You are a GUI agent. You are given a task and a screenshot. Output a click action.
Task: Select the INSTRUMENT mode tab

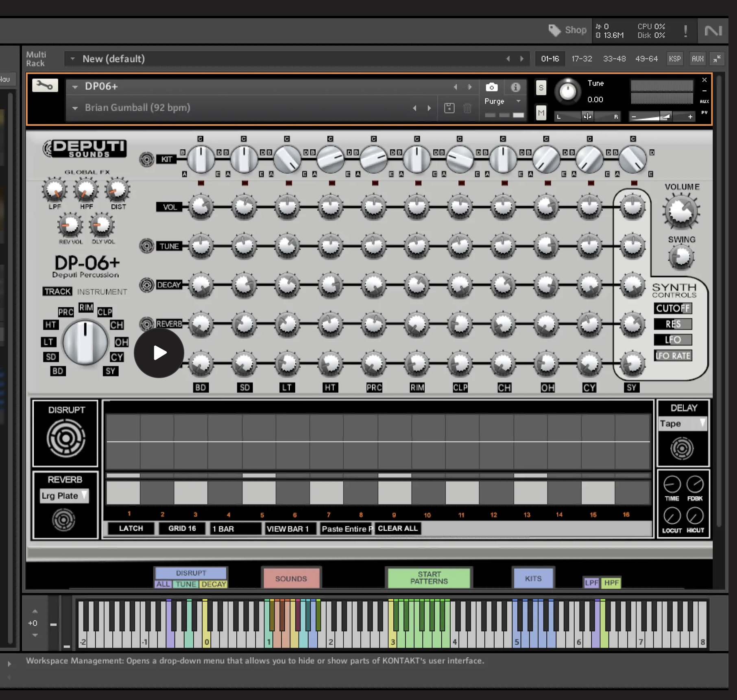102,292
